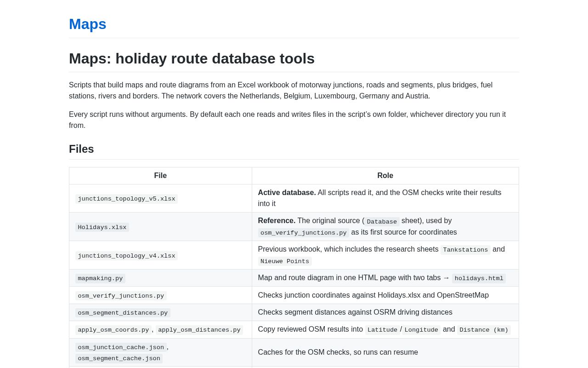588x368 pixels.
Task: Click osm_verify_junctions.py in the File column
Action: click(x=121, y=296)
